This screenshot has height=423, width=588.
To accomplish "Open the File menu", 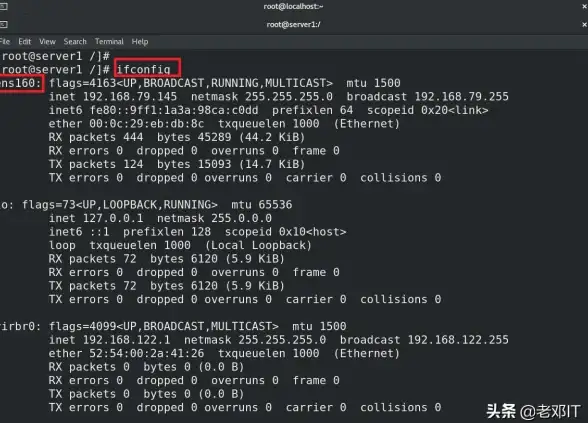I will click(5, 42).
